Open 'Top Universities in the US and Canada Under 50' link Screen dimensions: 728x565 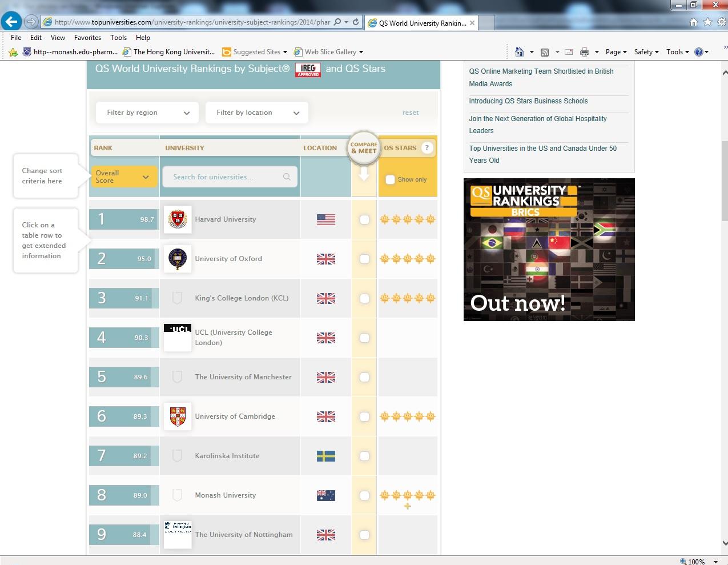coord(543,154)
